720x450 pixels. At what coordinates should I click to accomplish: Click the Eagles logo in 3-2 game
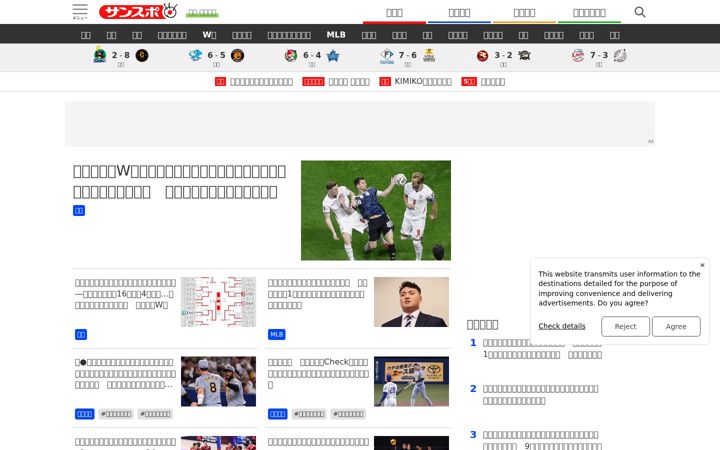[482, 56]
